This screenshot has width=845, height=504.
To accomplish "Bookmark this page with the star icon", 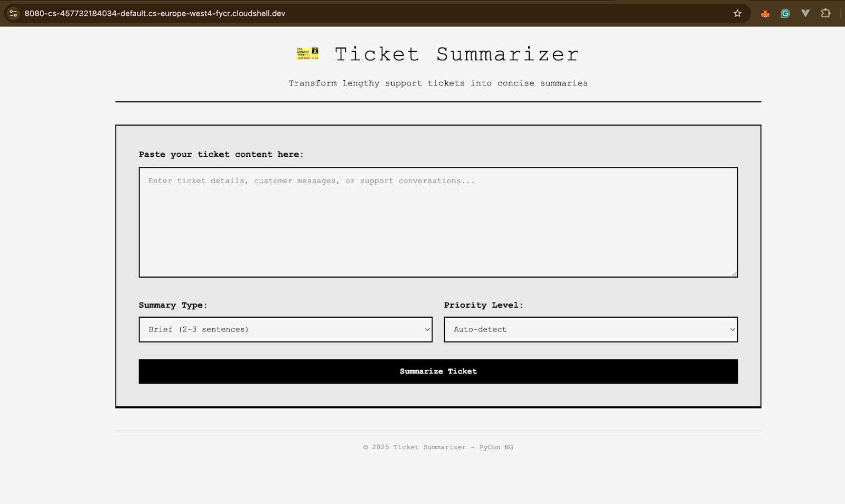I will [x=737, y=14].
